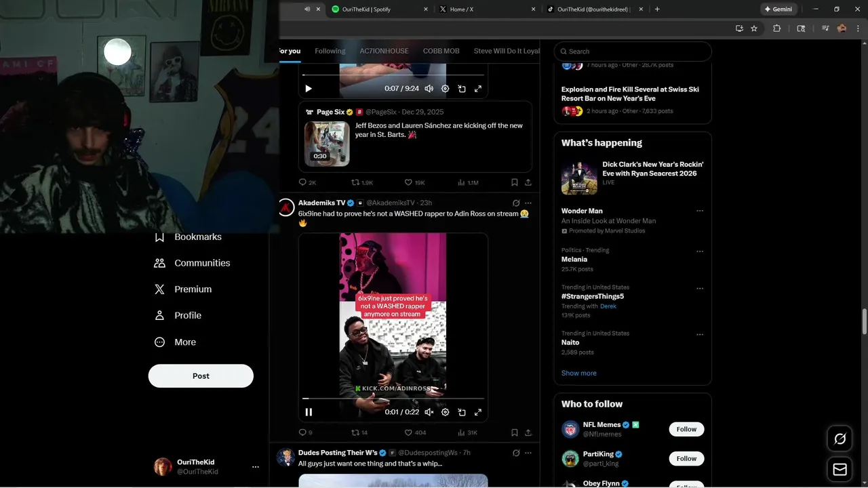Open more options on Dudes Posting post
This screenshot has width=868, height=488.
tap(528, 453)
